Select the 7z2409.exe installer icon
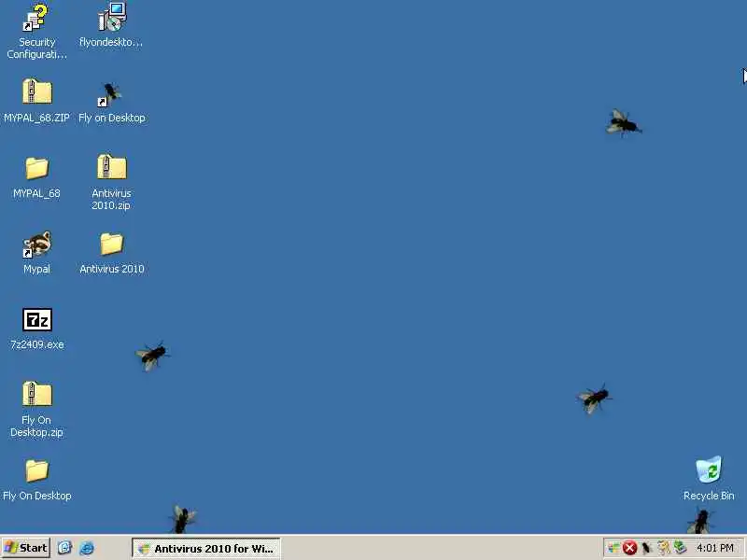 (x=36, y=329)
